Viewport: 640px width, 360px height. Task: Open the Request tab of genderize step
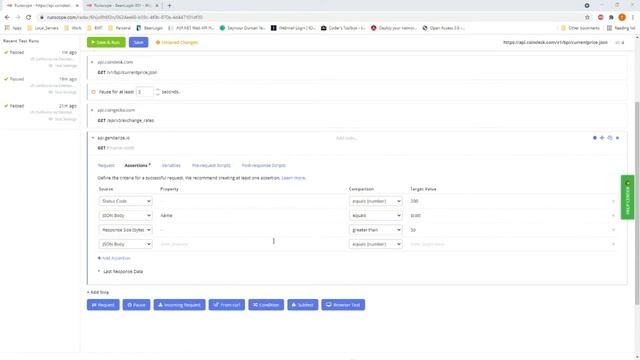click(x=106, y=165)
